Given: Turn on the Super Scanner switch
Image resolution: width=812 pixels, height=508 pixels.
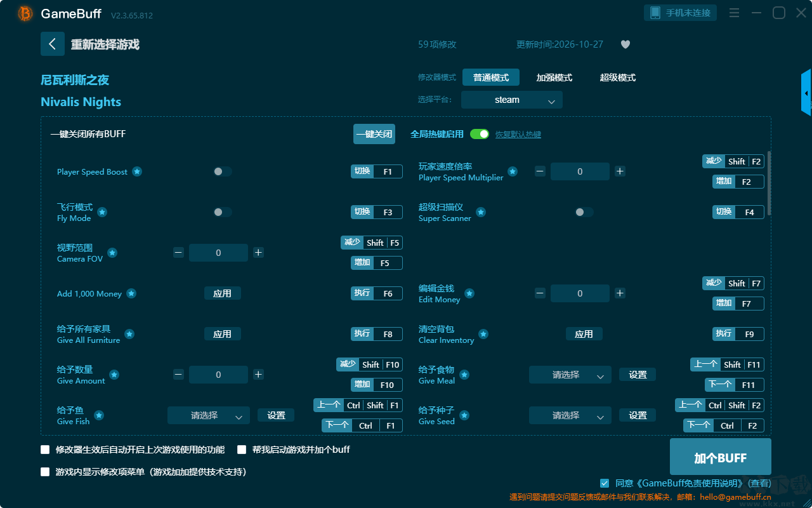Looking at the screenshot, I should [x=584, y=212].
